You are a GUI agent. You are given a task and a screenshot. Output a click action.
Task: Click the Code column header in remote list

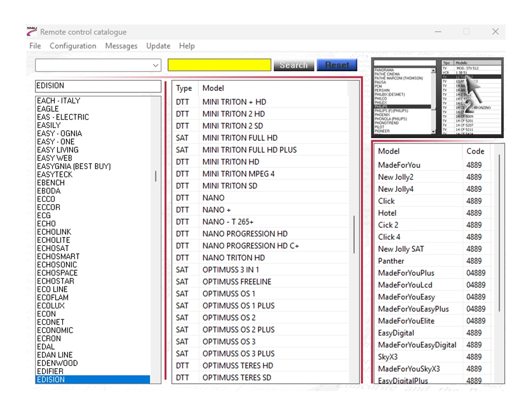click(475, 151)
